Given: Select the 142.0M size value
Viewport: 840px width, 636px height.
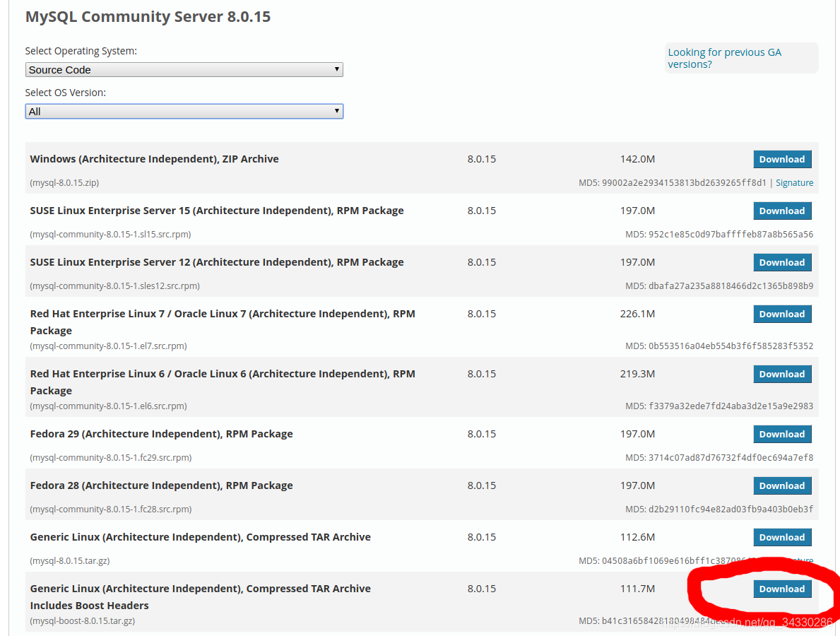Looking at the screenshot, I should 637,159.
